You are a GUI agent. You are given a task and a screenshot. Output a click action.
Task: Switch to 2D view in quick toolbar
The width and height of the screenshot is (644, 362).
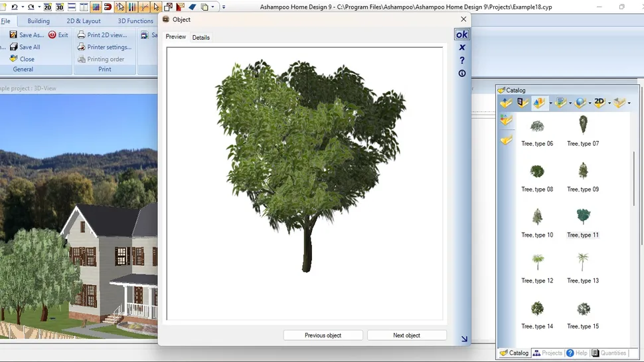point(48,7)
